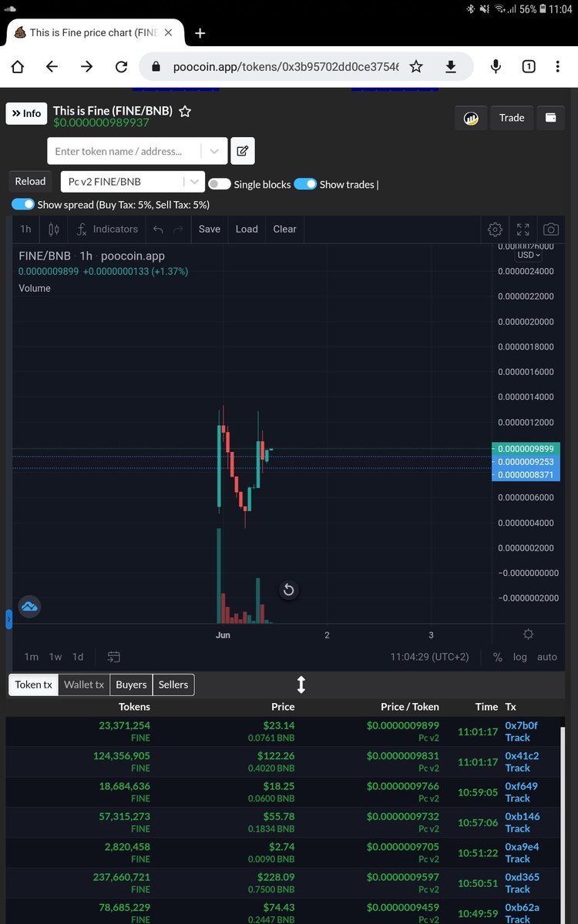Open the tab switcher showing 1 tab

pos(529,67)
